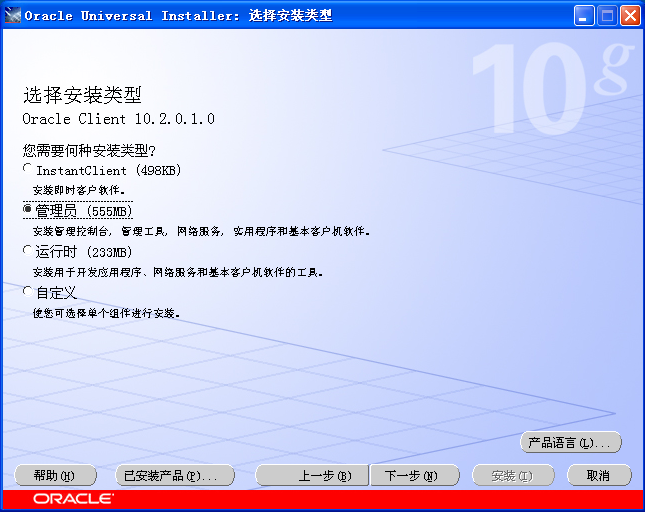Click the Oracle installer title bar icon

[12, 16]
